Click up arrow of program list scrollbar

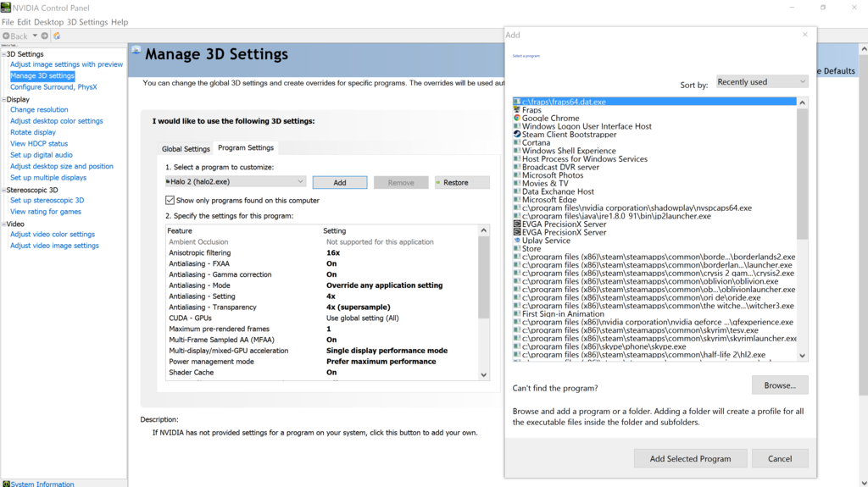pyautogui.click(x=802, y=103)
